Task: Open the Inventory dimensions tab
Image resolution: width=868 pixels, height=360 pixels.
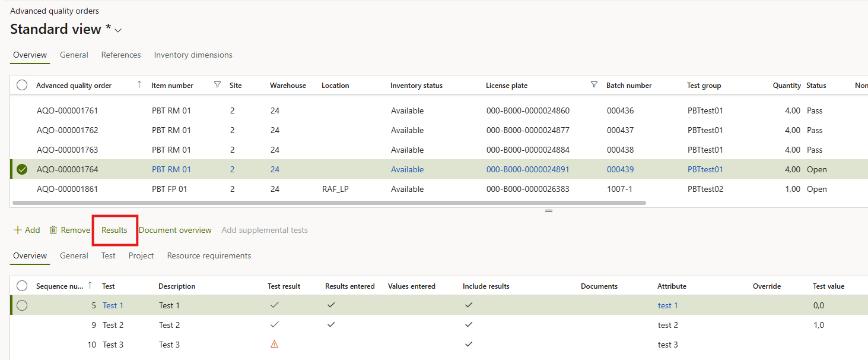Action: click(x=193, y=55)
